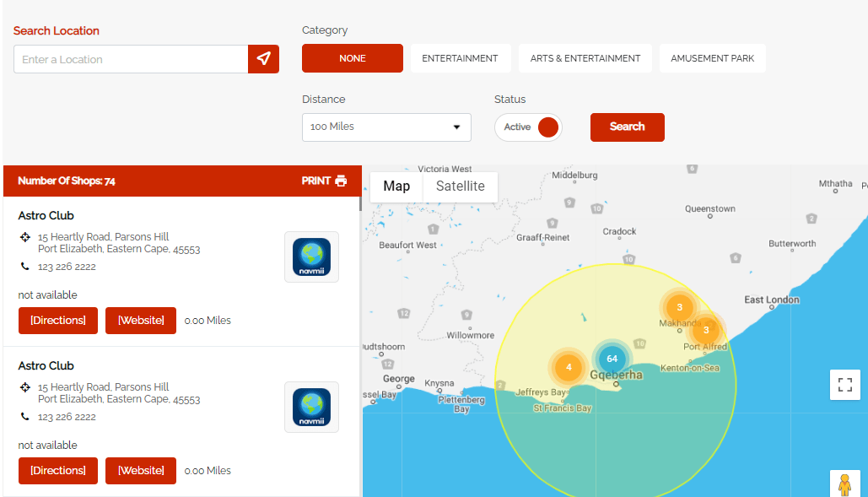
Task: Click the Gqeberha city label on map
Action: (616, 375)
